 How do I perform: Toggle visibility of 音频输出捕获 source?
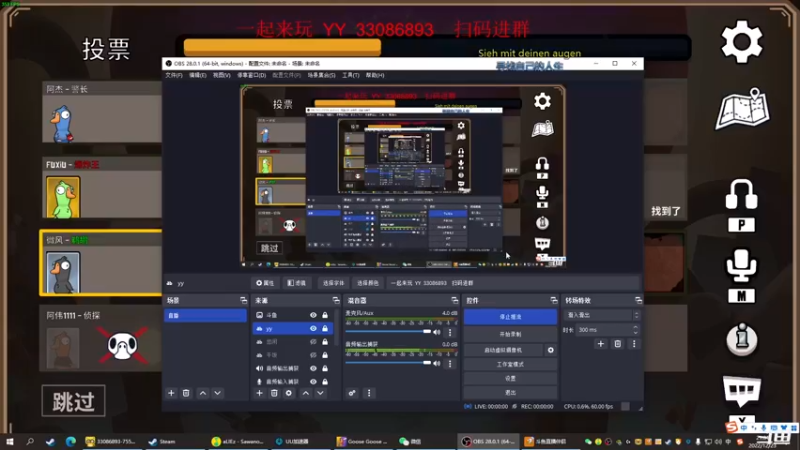click(x=313, y=368)
